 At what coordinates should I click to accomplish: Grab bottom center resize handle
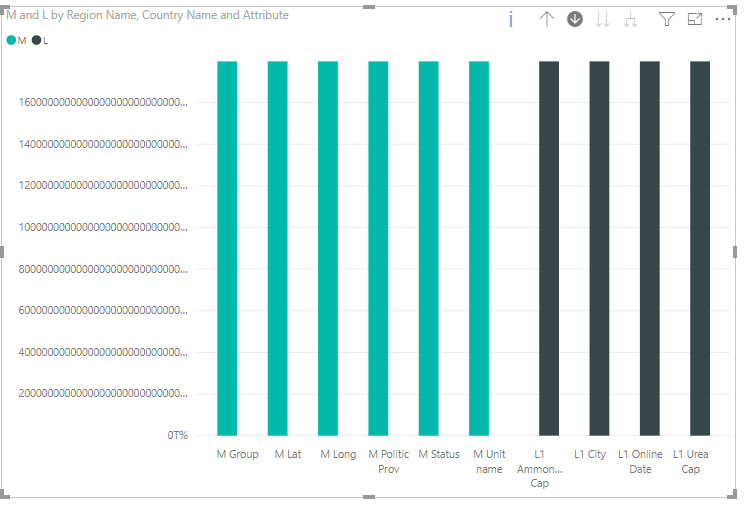[369, 497]
